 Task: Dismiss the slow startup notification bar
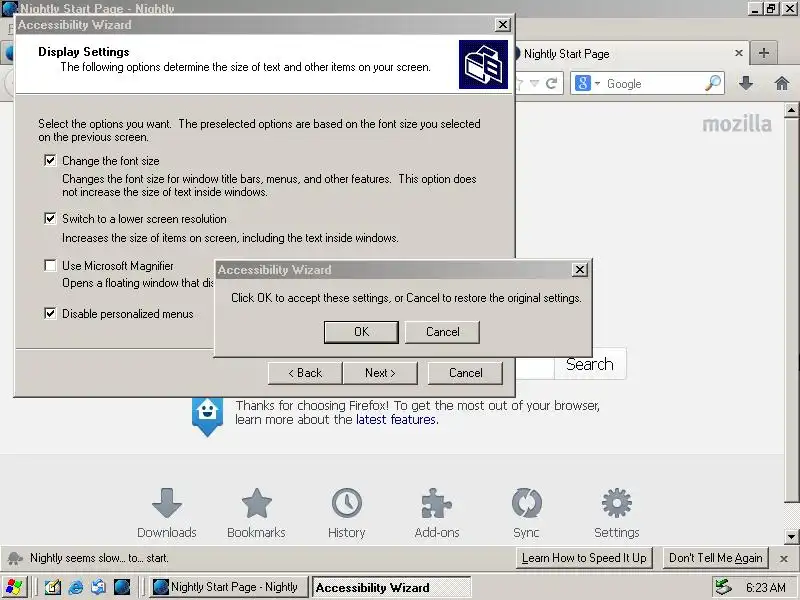point(784,559)
